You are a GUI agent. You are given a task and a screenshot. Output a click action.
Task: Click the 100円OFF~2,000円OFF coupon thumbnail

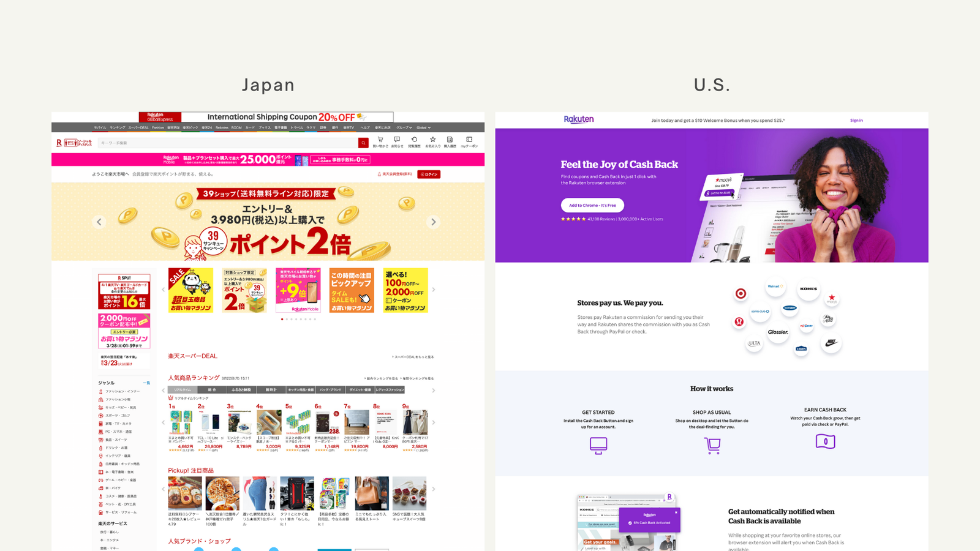coord(405,290)
